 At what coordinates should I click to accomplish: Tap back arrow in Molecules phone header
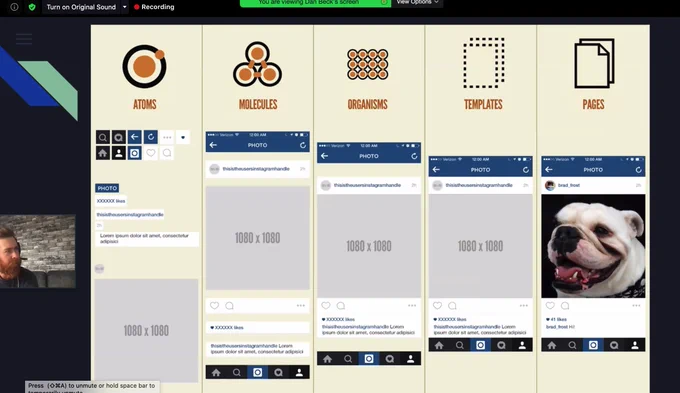pyautogui.click(x=213, y=145)
